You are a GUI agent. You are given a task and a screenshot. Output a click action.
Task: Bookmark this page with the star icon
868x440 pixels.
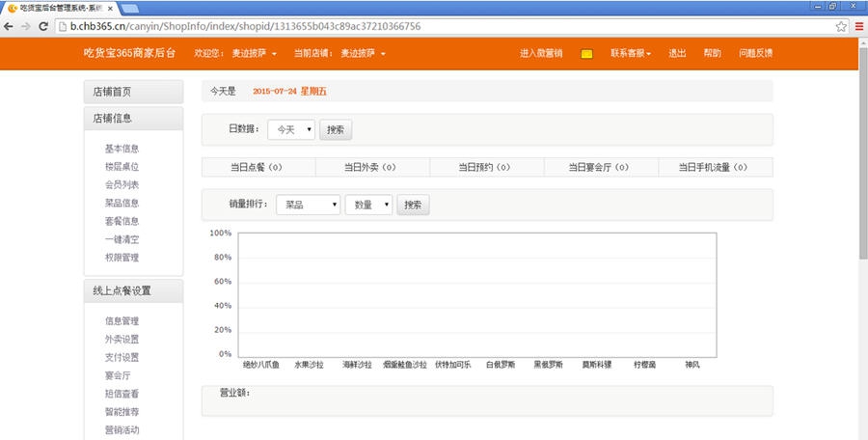(x=841, y=26)
